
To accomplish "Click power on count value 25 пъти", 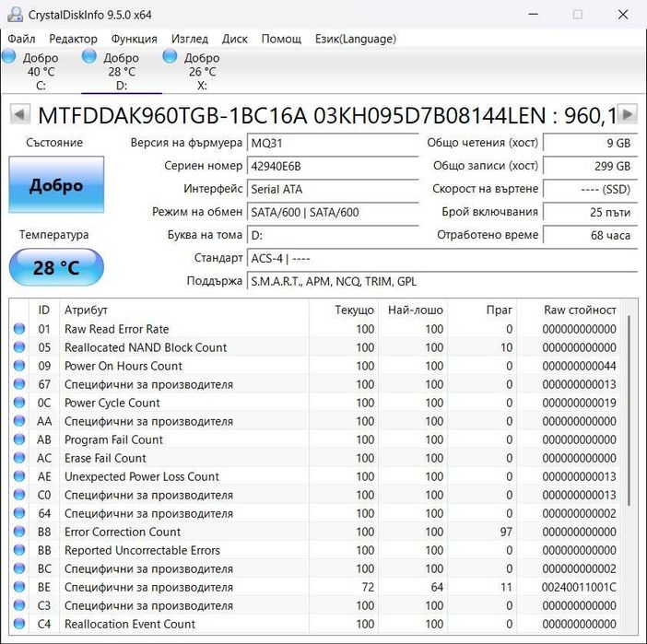I will click(591, 213).
